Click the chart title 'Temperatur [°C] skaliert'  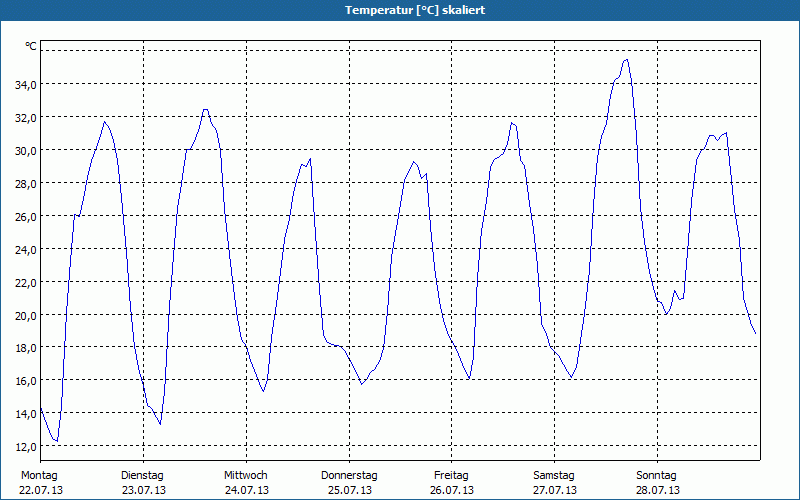coord(415,10)
